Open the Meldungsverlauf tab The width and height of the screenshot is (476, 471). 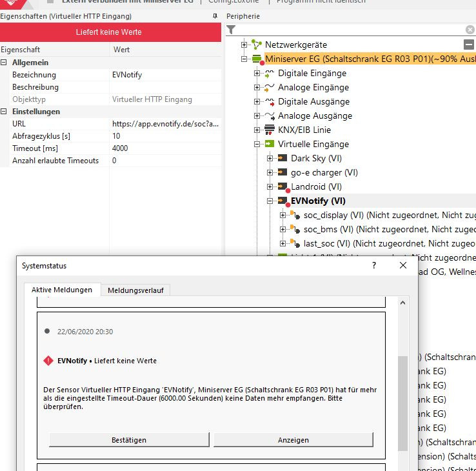tap(135, 290)
